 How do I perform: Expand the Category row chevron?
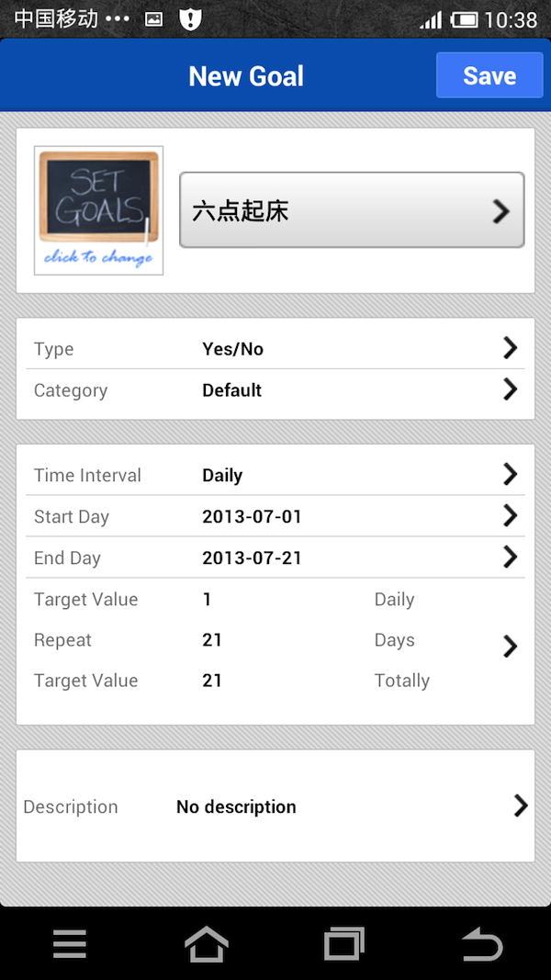tap(510, 389)
